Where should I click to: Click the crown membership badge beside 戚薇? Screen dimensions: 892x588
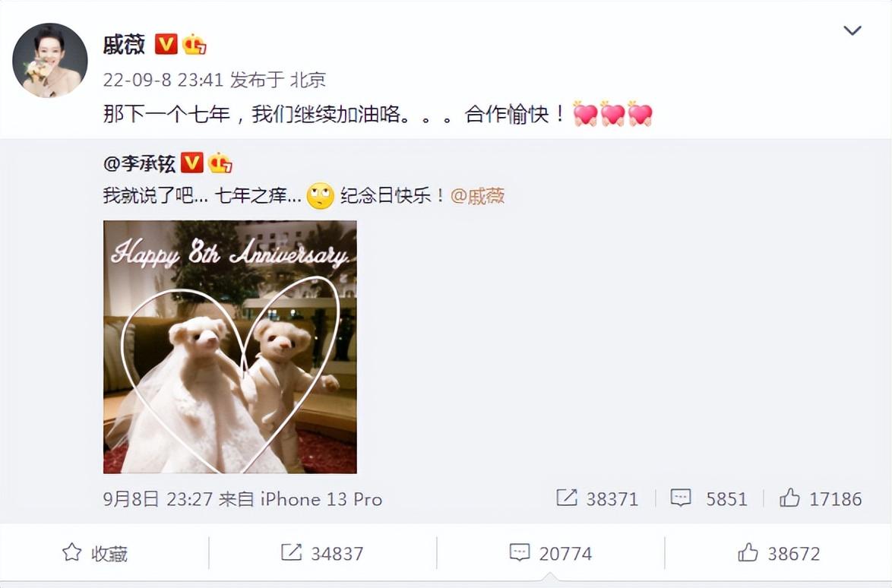coord(194,44)
